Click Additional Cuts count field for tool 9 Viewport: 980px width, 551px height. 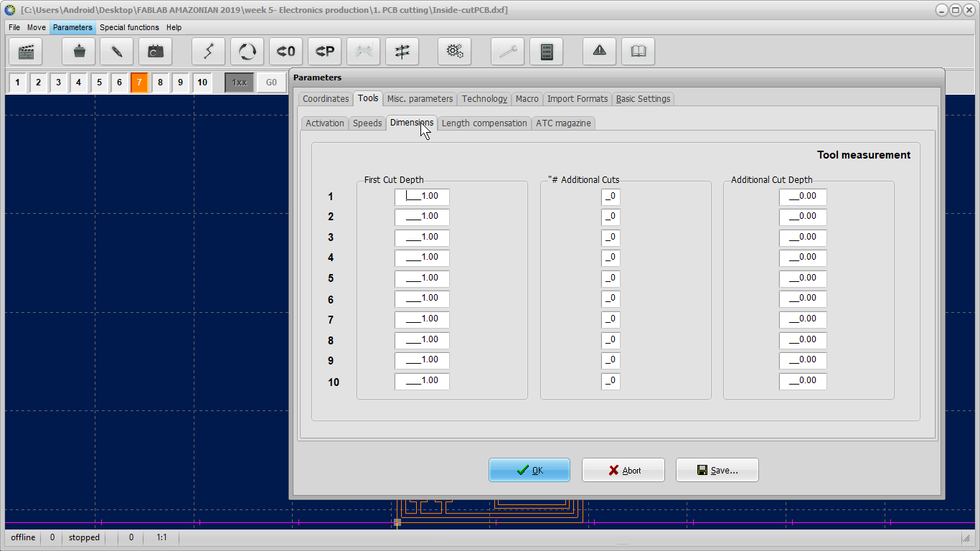611,360
